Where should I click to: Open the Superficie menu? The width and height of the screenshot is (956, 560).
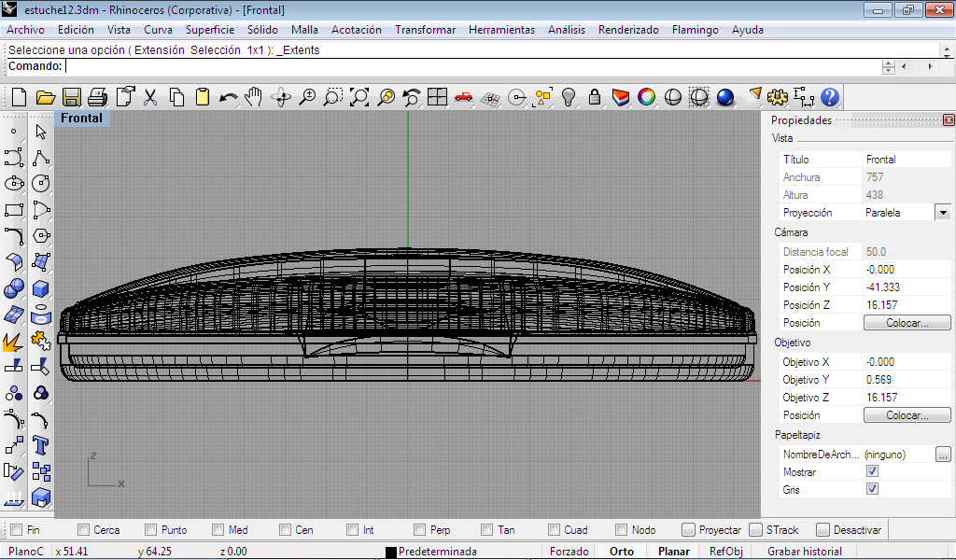tap(210, 30)
